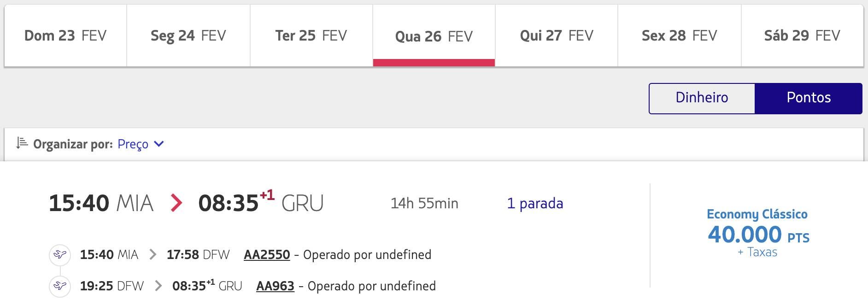Viewport: 868px width, 306px height.
Task: Click the sort icon beside Organizar por
Action: pyautogui.click(x=22, y=143)
